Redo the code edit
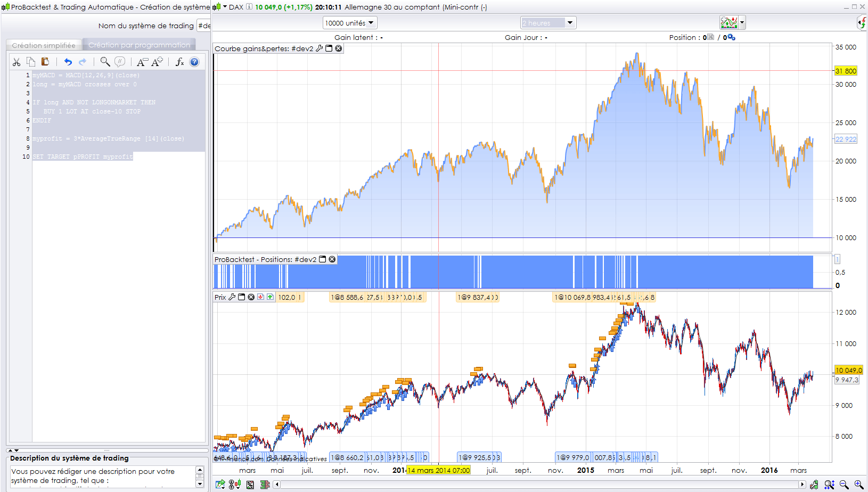 coord(82,62)
